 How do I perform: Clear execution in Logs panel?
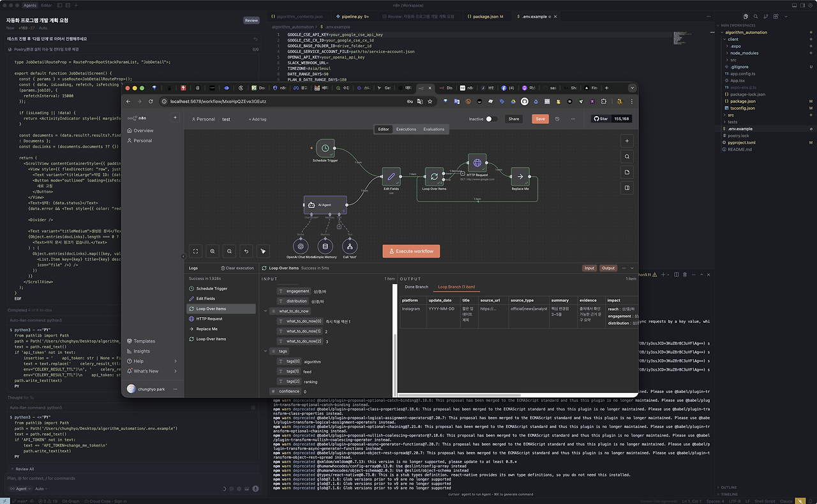tap(237, 268)
